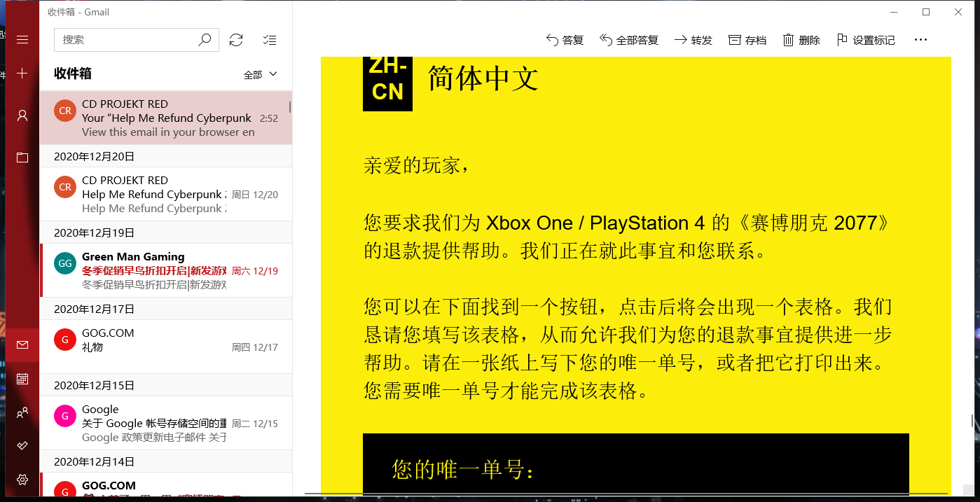
Task: Reply to the email with 答复
Action: [566, 40]
